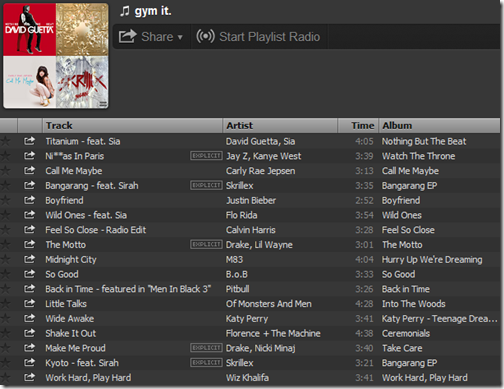
Task: Share the Wild Ones track
Action: tap(29, 215)
